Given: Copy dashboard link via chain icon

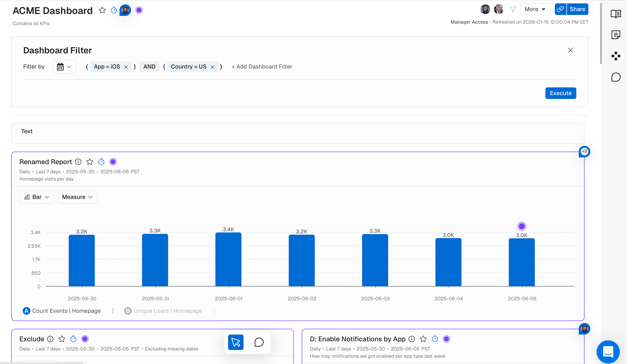Looking at the screenshot, I should pyautogui.click(x=560, y=9).
